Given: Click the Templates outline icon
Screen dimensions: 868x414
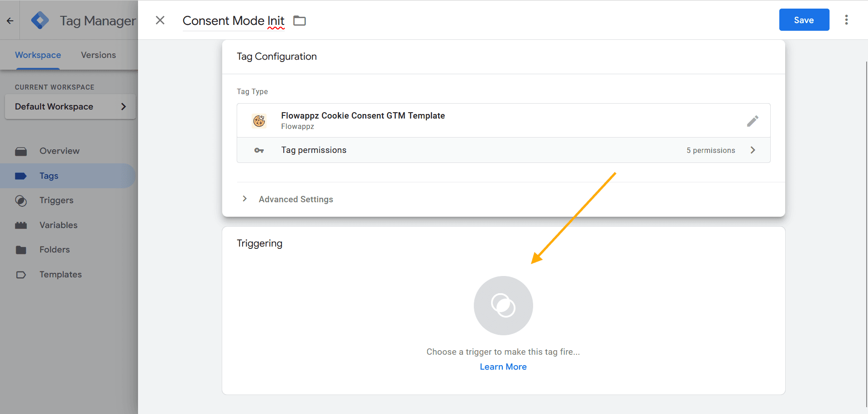Looking at the screenshot, I should pos(21,275).
